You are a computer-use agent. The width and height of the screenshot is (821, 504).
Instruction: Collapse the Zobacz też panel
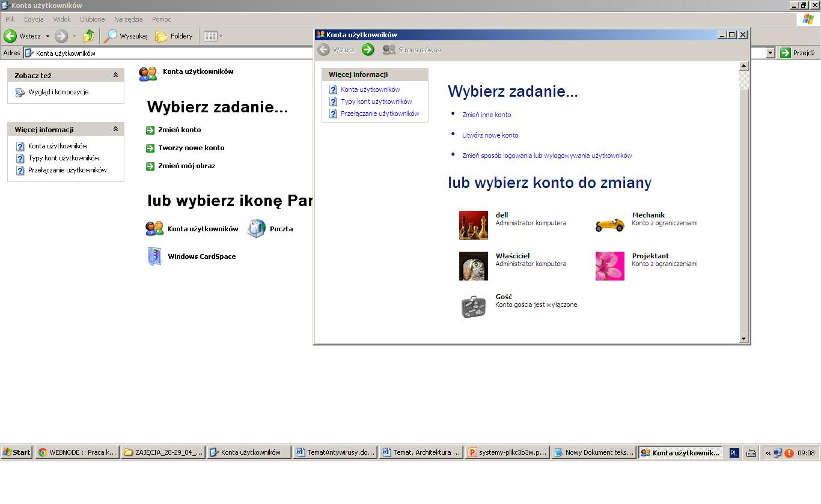point(115,76)
